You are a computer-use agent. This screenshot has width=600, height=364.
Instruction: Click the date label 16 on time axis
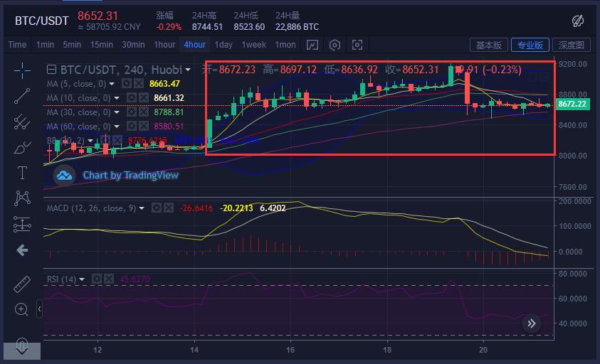290,350
